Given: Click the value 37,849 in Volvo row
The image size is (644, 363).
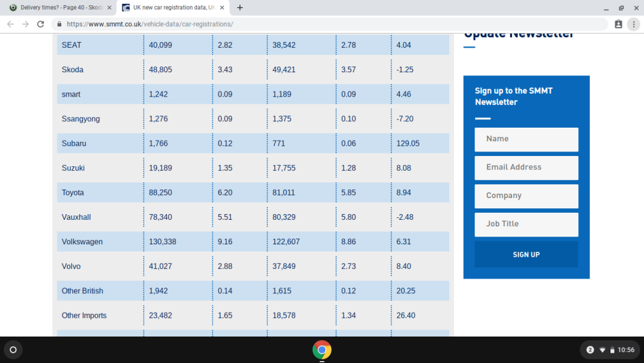Looking at the screenshot, I should pos(284,266).
